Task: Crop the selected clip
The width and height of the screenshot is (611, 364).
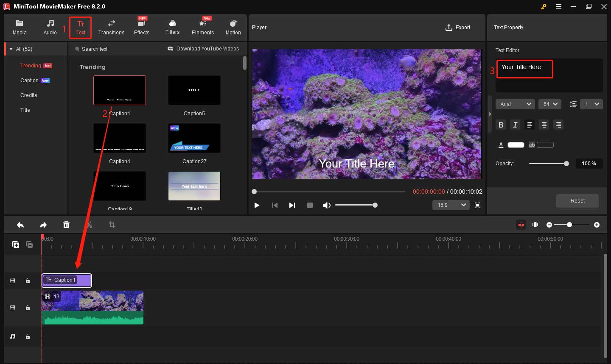Action: pyautogui.click(x=112, y=225)
